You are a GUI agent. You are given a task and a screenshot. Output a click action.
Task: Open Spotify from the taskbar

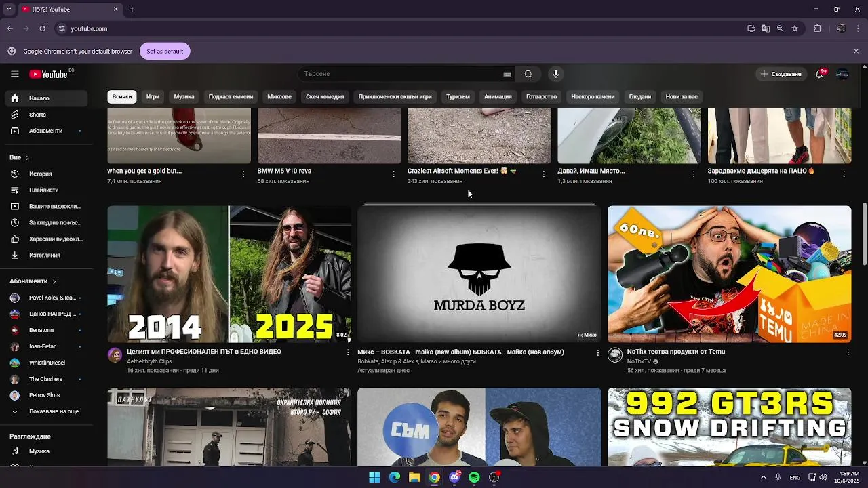coord(474,477)
